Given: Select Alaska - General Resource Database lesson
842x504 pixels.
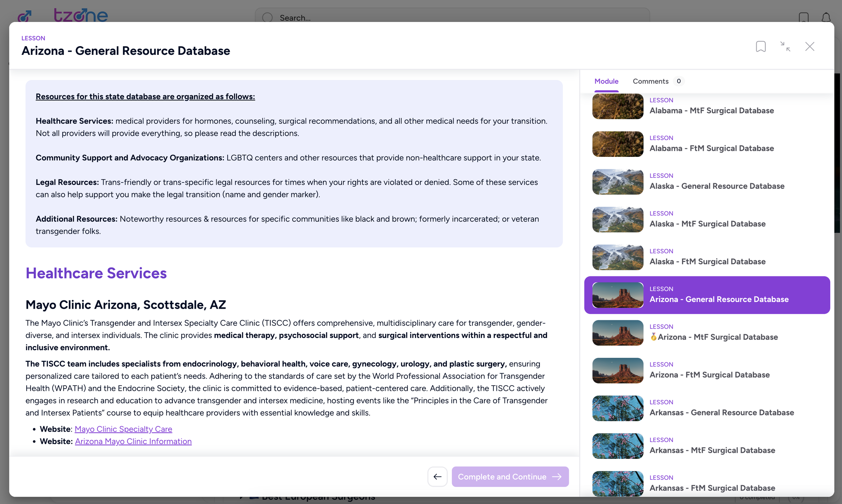Looking at the screenshot, I should tap(717, 186).
